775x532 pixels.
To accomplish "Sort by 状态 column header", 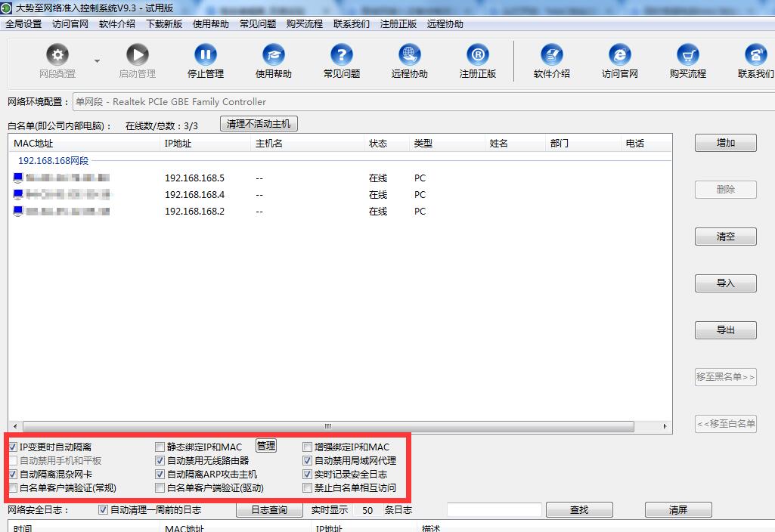I will click(x=387, y=144).
